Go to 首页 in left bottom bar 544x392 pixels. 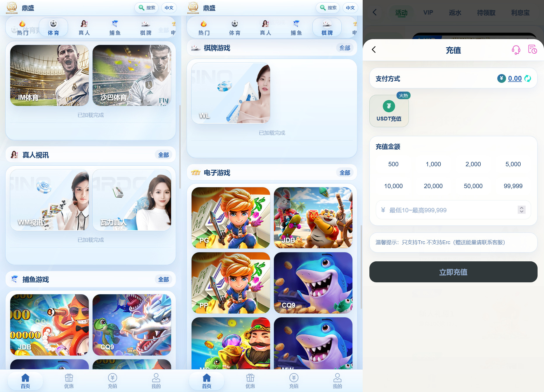point(25,381)
